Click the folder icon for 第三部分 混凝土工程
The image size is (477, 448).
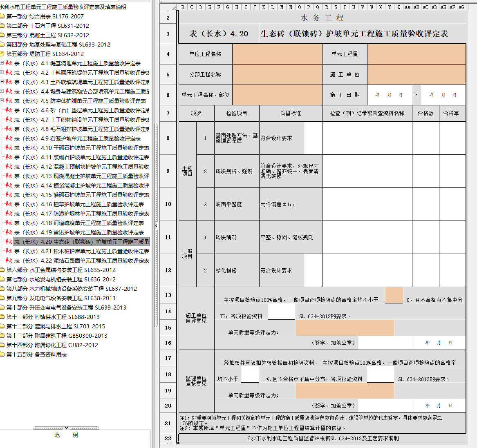[x=2, y=35]
